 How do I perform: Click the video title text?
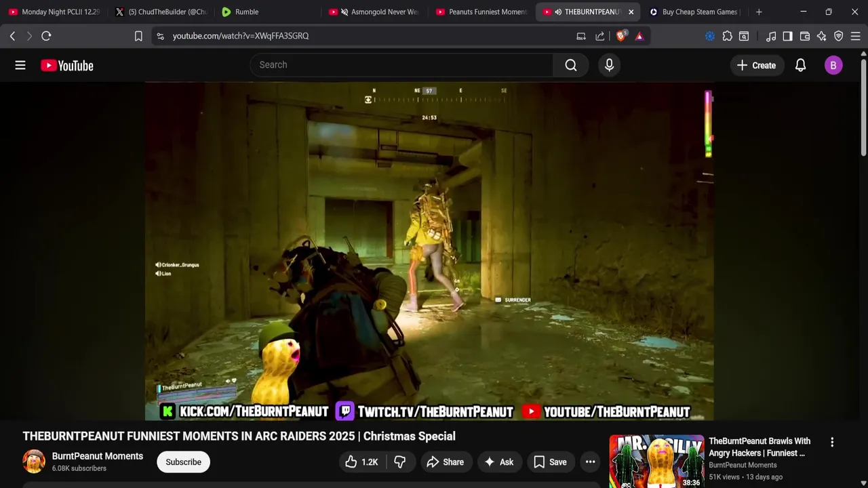pyautogui.click(x=239, y=436)
